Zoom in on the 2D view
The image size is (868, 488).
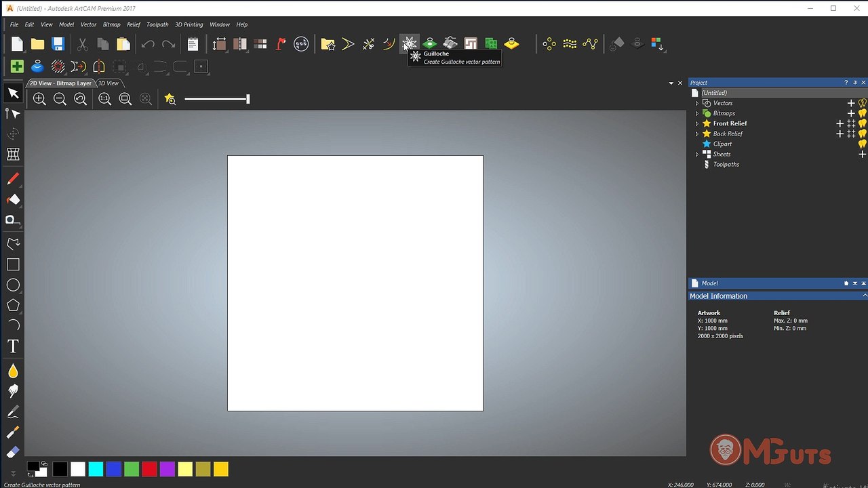tap(39, 99)
